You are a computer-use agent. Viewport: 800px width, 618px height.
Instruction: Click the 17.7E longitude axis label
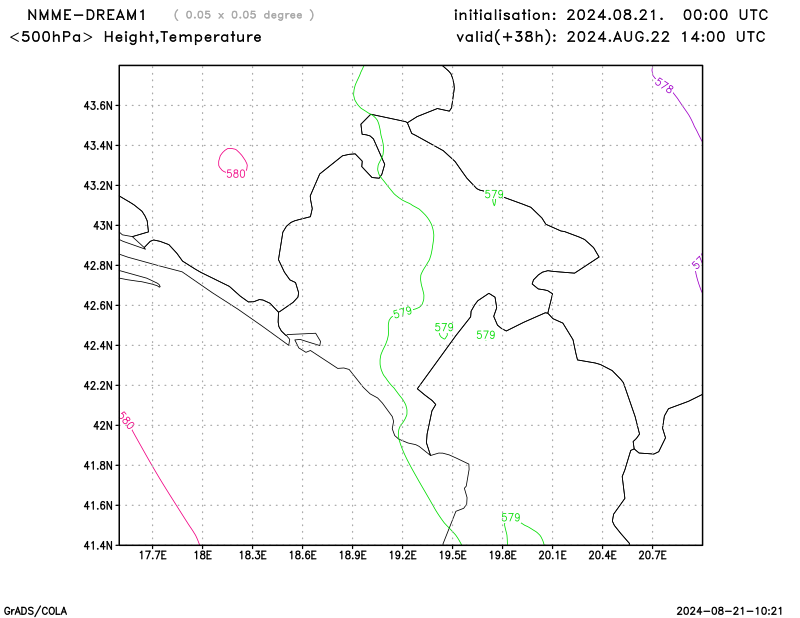(153, 555)
